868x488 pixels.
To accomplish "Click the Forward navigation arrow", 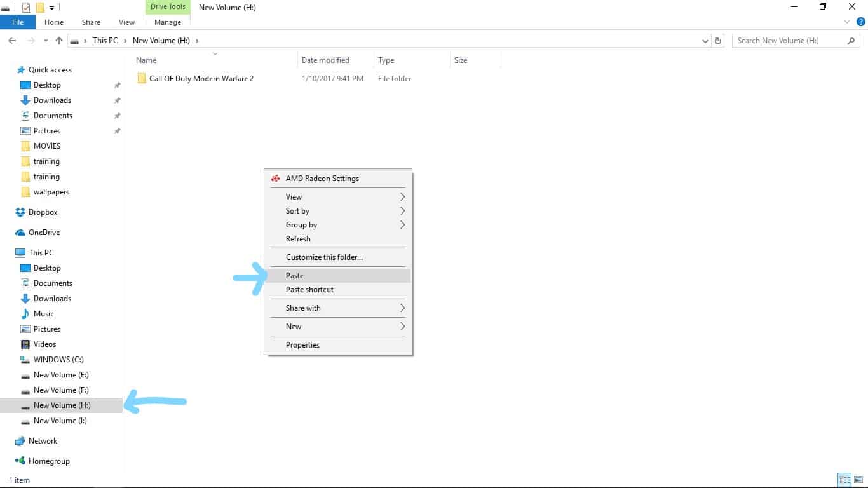I will tap(30, 41).
